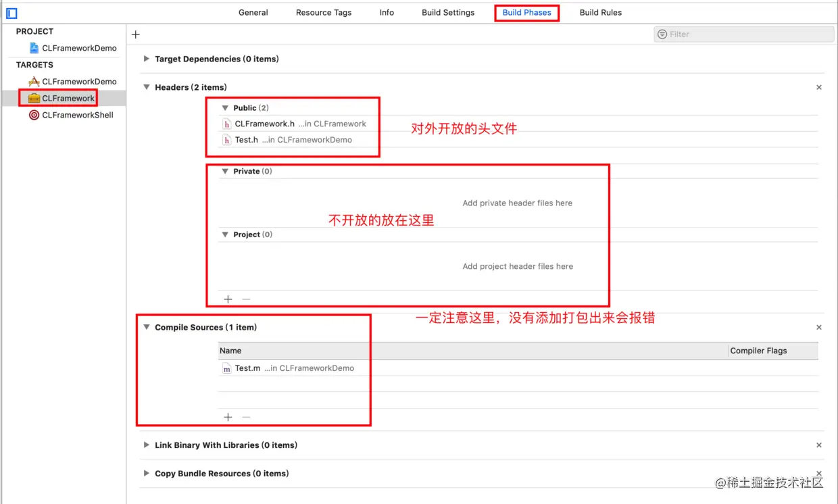Delete the Compile Sources build phase
This screenshot has height=504, width=838.
click(819, 327)
